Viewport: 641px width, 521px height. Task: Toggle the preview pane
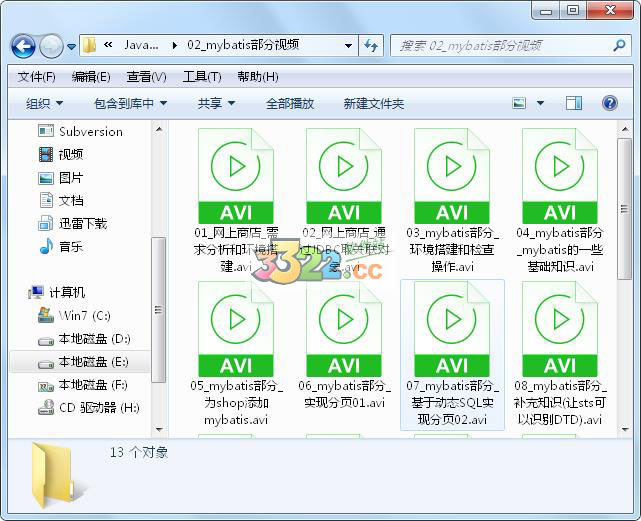(574, 103)
